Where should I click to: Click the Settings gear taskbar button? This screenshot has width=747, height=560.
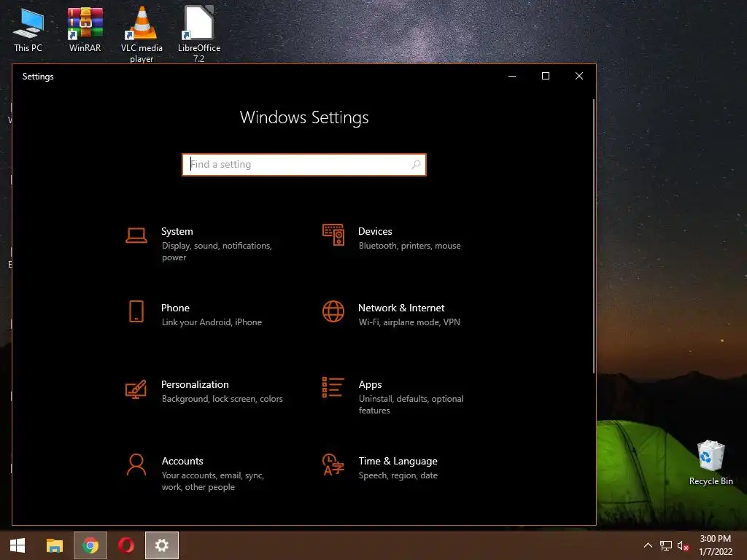coord(162,545)
